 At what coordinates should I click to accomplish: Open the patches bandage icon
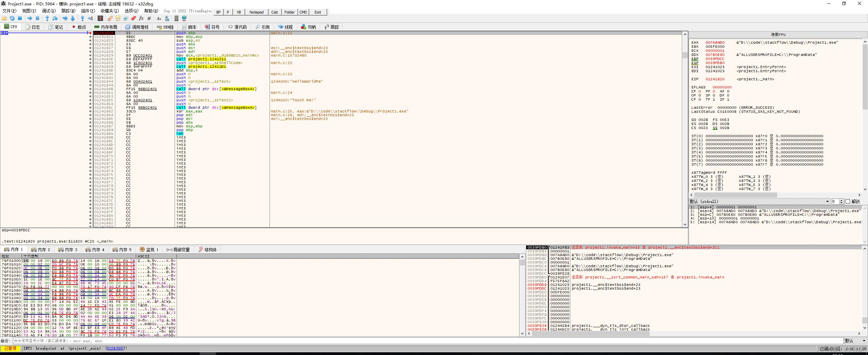(110, 18)
